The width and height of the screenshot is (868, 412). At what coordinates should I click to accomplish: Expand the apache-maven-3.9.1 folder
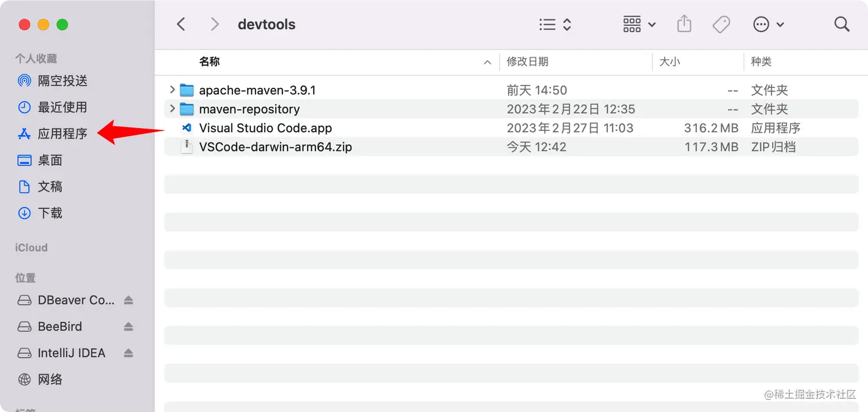click(172, 90)
